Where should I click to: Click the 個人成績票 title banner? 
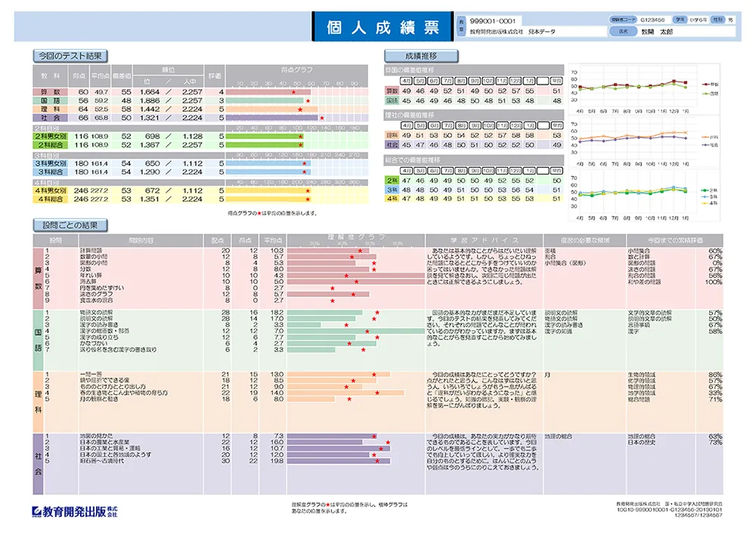[383, 27]
